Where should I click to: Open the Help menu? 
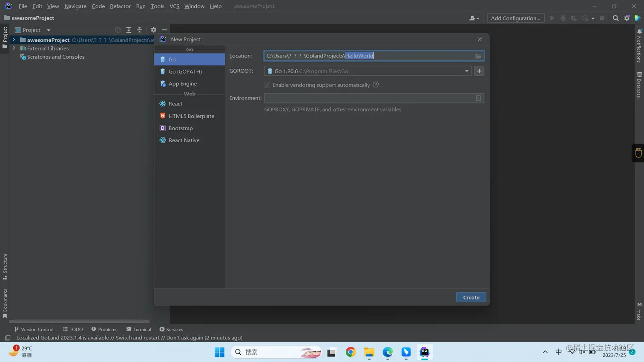tap(216, 6)
